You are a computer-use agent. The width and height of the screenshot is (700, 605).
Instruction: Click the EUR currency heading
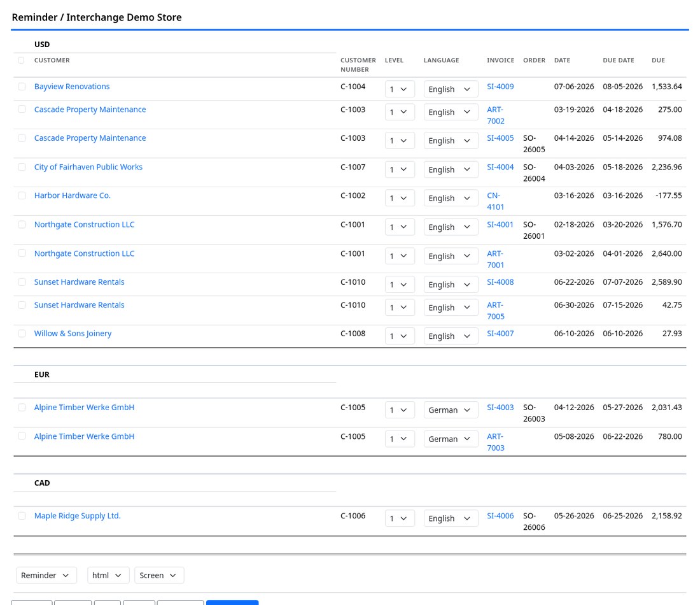(42, 375)
